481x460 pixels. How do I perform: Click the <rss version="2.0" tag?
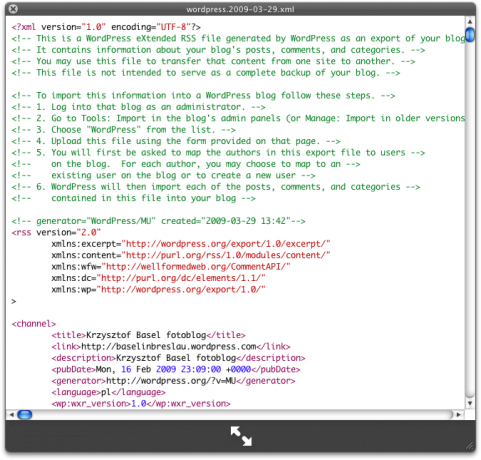point(56,232)
